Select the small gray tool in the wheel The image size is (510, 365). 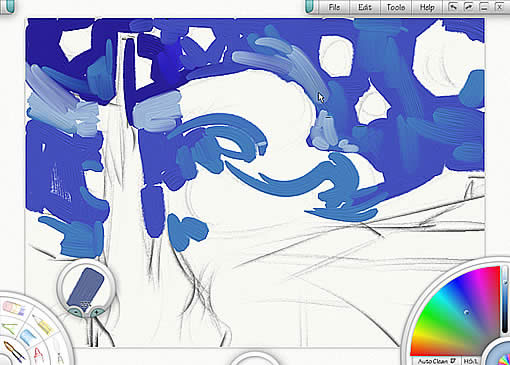60,359
